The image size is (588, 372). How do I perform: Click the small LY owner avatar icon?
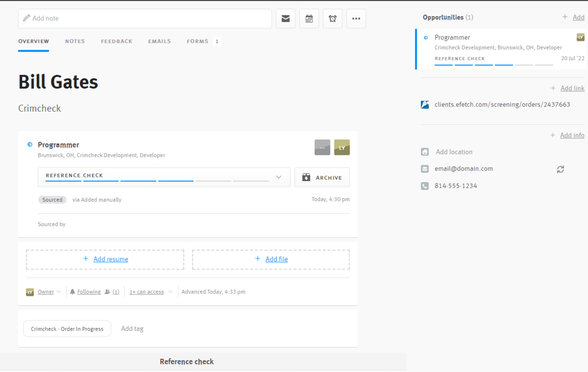(x=30, y=292)
